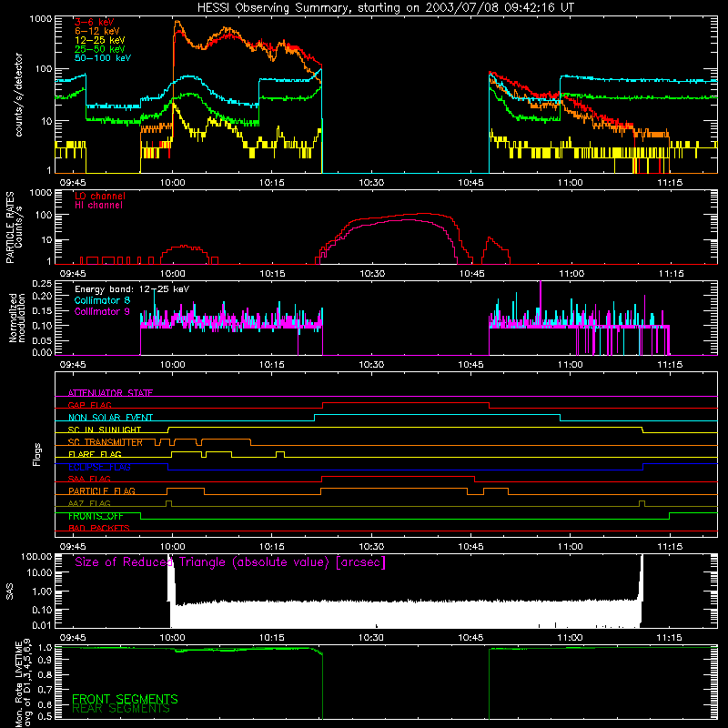
Task: Click the 10:45 tick on the modulation plot
Action: coord(471,365)
